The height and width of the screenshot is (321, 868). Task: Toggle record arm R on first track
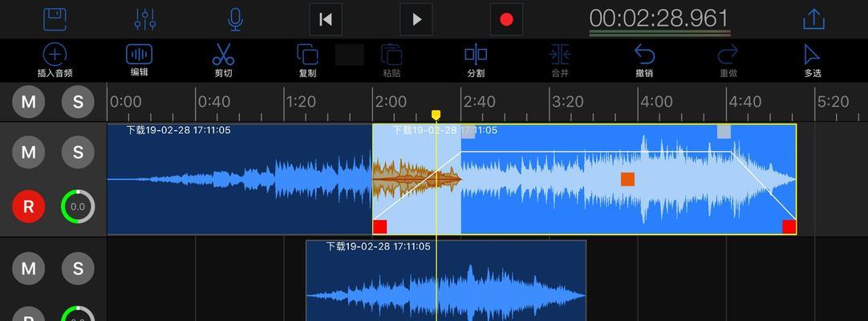(28, 206)
